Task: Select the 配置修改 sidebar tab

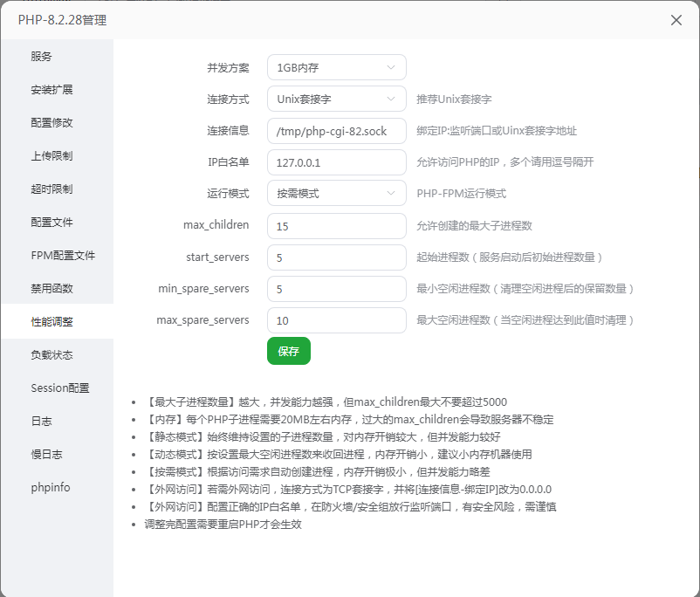Action: click(x=51, y=123)
